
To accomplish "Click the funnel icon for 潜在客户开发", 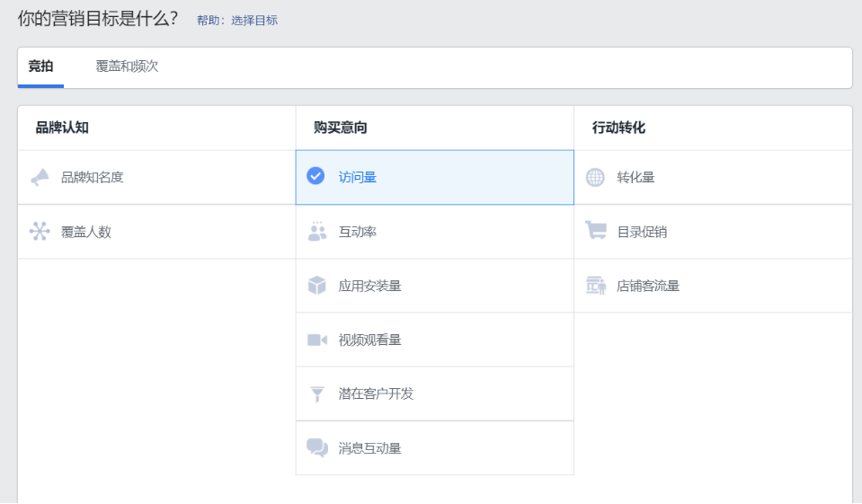I will coord(317,394).
